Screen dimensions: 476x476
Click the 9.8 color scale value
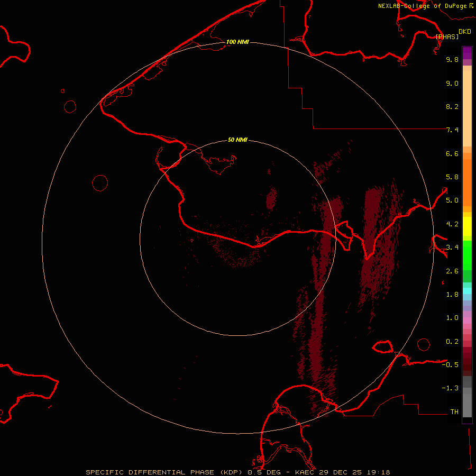452,59
